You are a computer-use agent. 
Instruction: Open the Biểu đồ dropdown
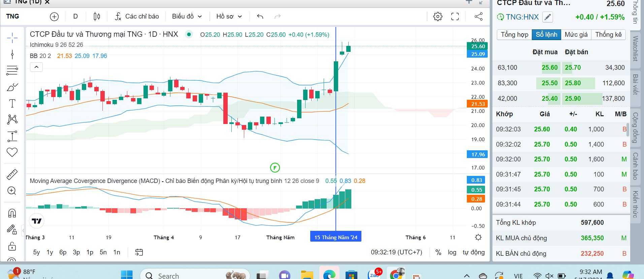pos(187,17)
